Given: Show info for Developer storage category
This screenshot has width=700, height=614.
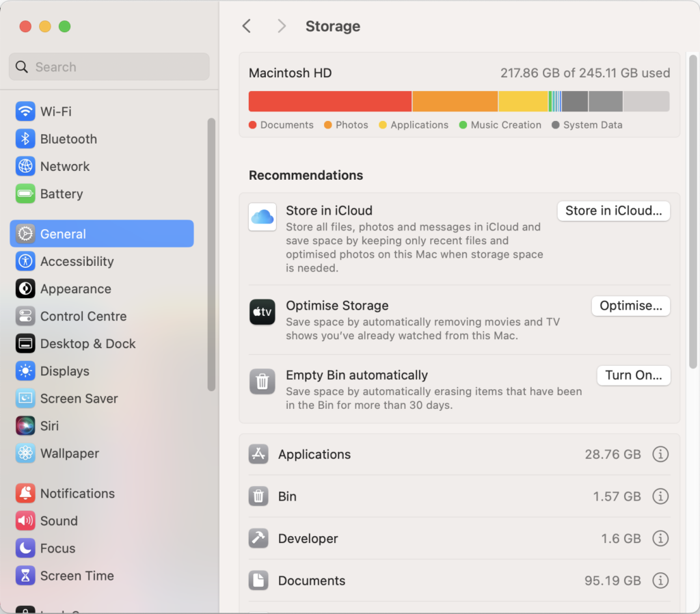Looking at the screenshot, I should tap(660, 538).
